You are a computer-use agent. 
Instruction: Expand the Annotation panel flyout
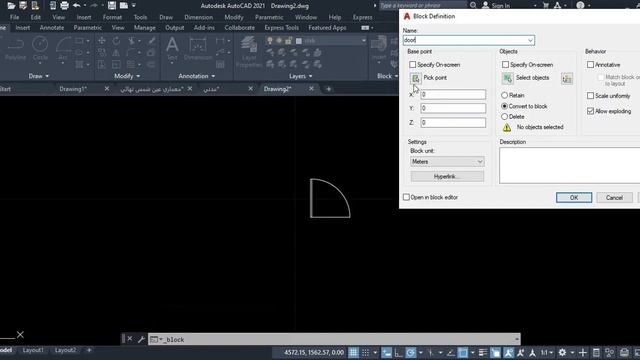pos(196,76)
